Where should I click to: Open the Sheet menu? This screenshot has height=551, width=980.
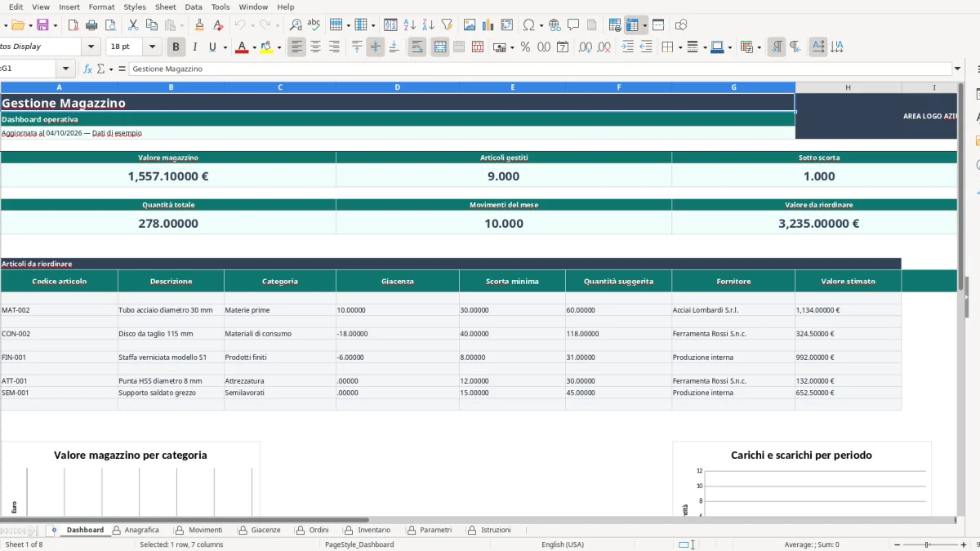(x=165, y=7)
